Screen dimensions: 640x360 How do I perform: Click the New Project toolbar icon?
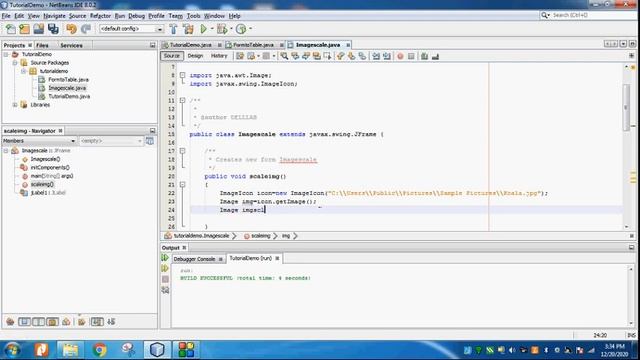[x=24, y=29]
